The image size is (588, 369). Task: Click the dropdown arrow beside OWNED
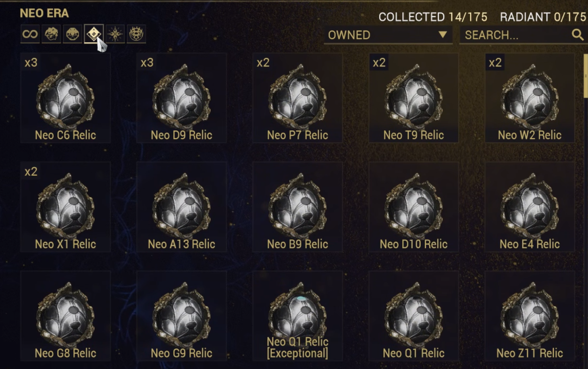click(443, 35)
